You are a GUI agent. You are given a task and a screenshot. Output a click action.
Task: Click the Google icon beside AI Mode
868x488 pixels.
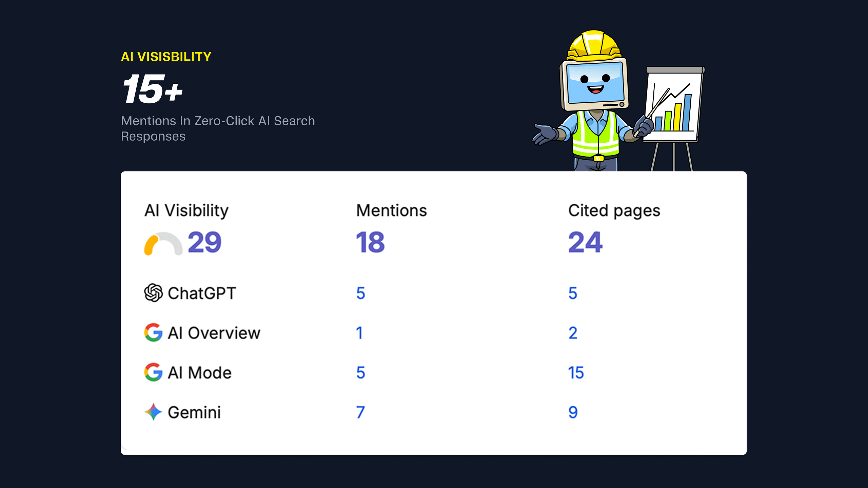coord(153,372)
